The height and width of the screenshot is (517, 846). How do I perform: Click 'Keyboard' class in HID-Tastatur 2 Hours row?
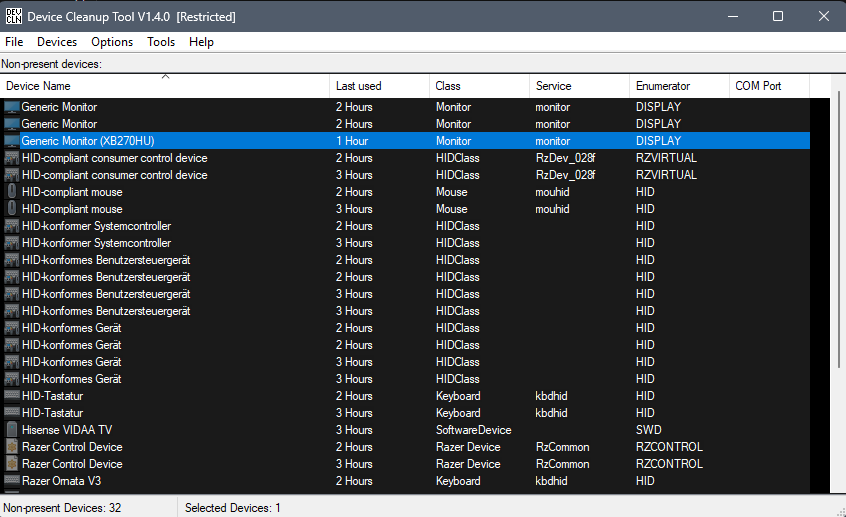pos(458,396)
